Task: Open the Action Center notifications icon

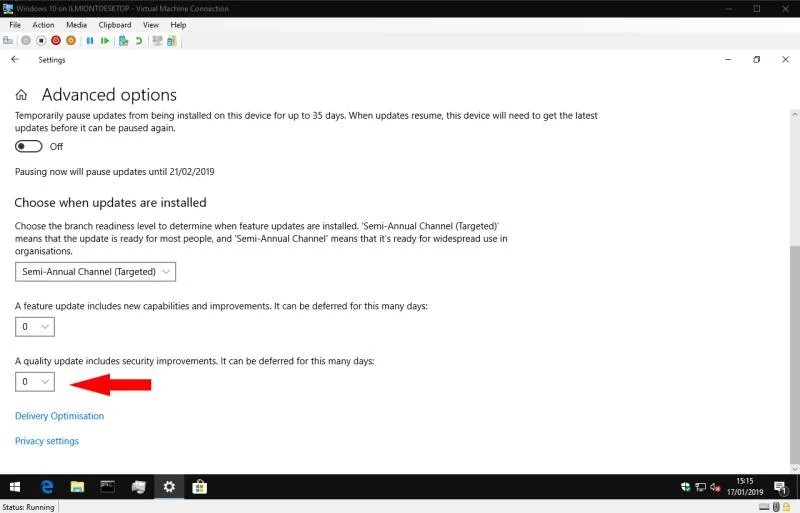Action: (780, 487)
